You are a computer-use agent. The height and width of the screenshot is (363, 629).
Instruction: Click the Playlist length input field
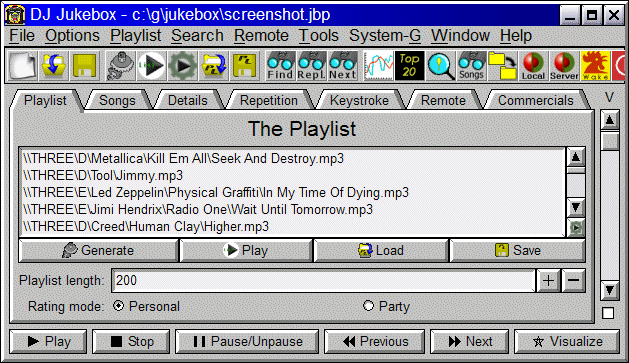[x=323, y=280]
